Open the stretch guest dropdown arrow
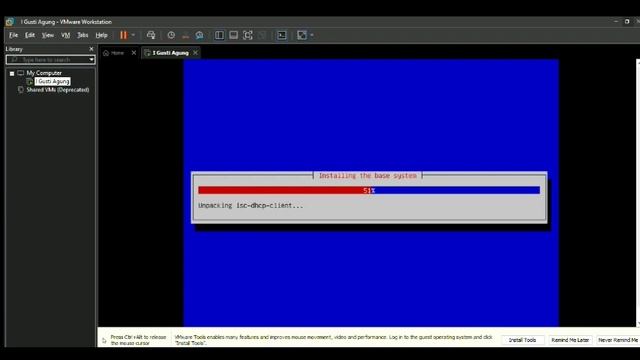This screenshot has height=360, width=640. click(x=312, y=35)
